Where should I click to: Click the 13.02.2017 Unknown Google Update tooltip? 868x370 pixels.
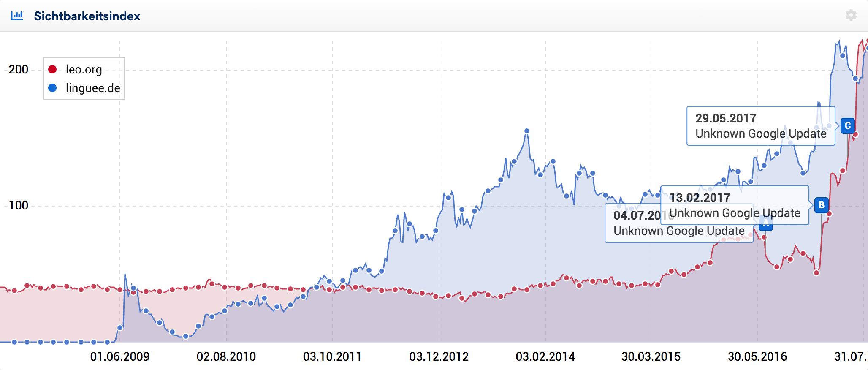[x=735, y=205]
